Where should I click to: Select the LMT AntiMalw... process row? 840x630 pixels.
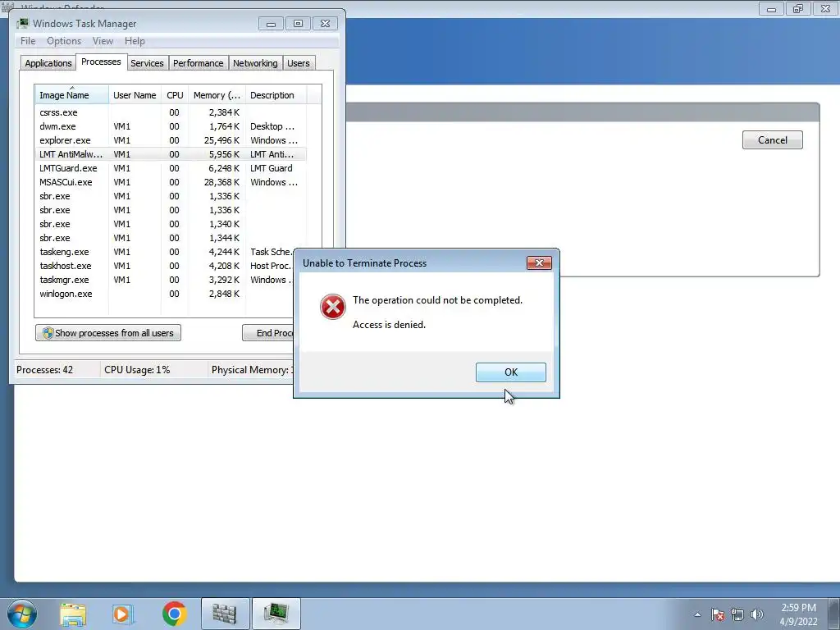click(x=171, y=154)
